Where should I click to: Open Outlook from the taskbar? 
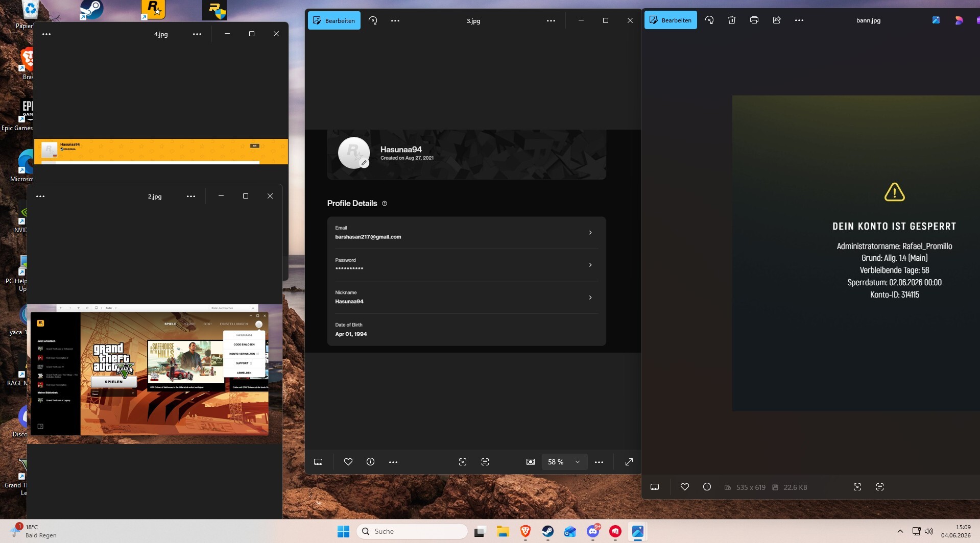coord(570,531)
